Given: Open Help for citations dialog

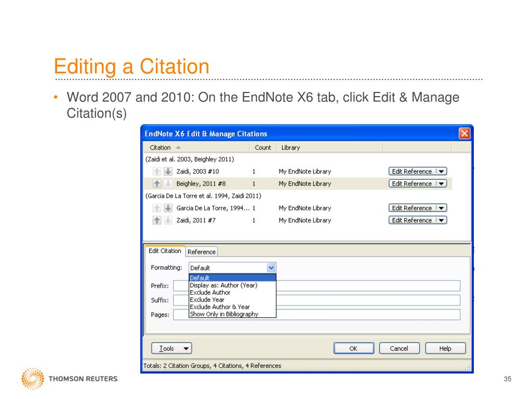Looking at the screenshot, I should [x=445, y=349].
